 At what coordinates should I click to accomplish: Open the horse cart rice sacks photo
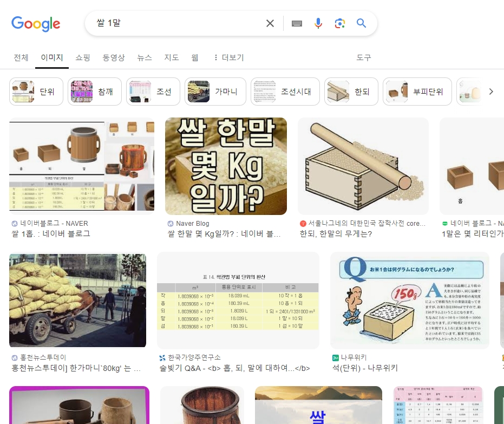(x=78, y=301)
